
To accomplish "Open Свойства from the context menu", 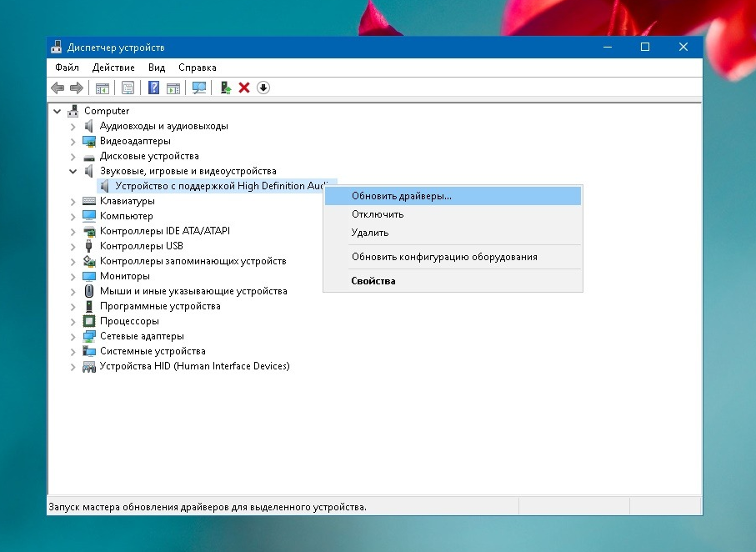I will pos(373,281).
